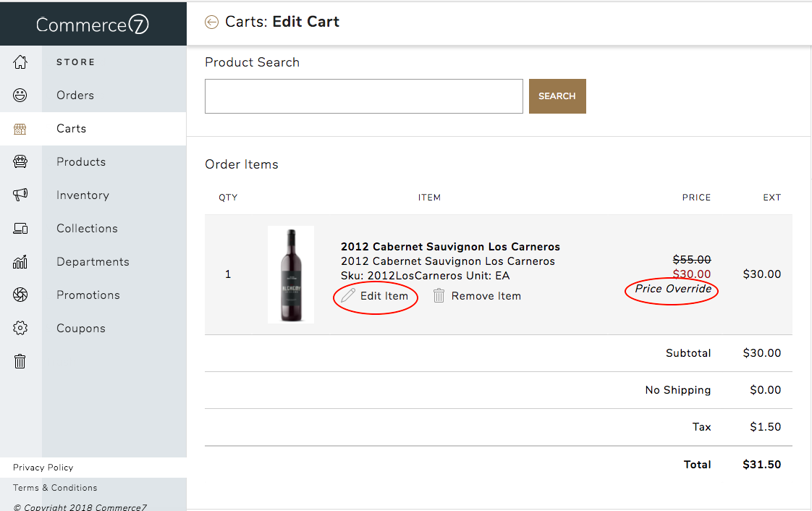This screenshot has width=812, height=511.
Task: Click the Price Override label
Action: click(673, 288)
